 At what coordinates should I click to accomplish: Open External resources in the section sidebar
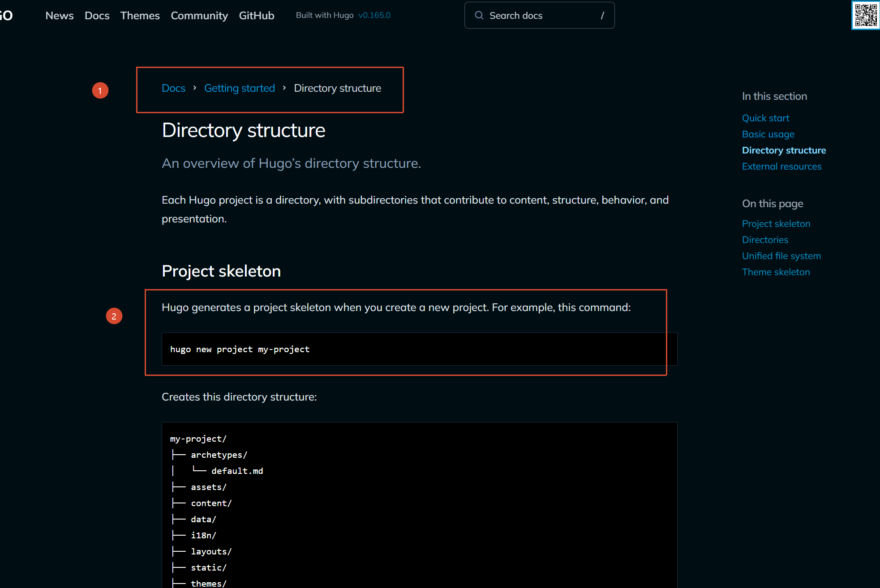click(x=781, y=166)
